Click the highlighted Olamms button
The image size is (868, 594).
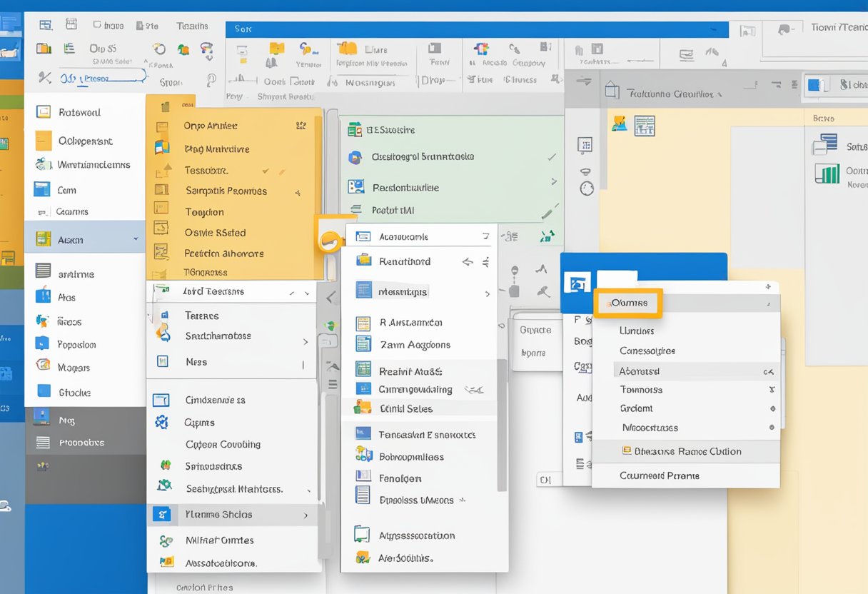coord(629,303)
